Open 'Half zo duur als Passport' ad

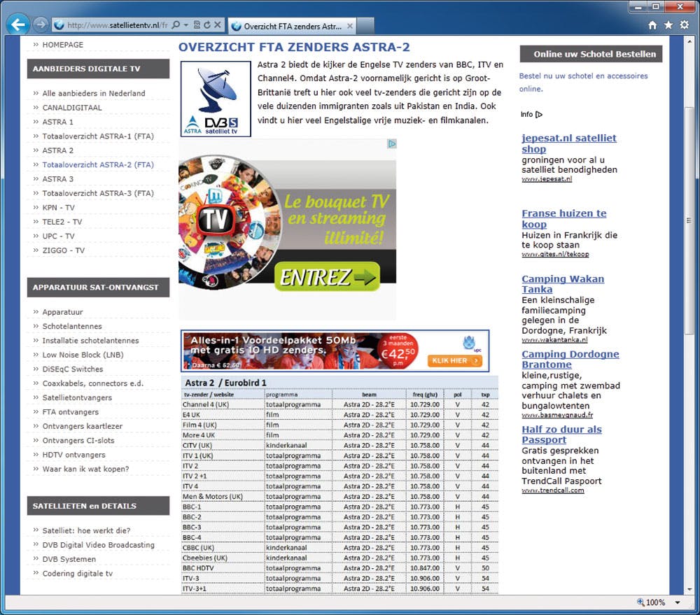[561, 434]
